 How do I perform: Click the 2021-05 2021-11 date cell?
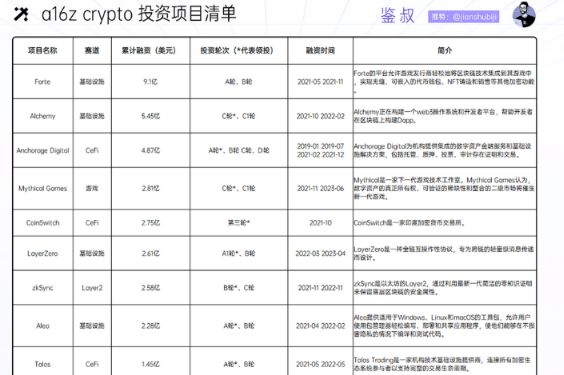click(320, 82)
